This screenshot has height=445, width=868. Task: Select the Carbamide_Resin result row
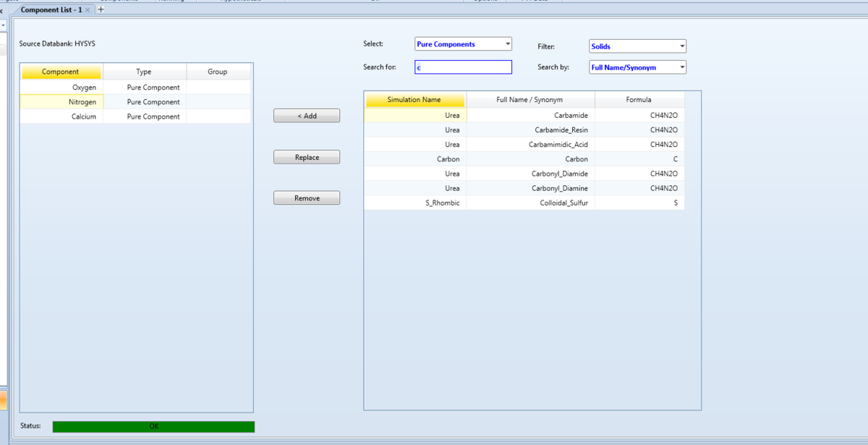coord(524,130)
